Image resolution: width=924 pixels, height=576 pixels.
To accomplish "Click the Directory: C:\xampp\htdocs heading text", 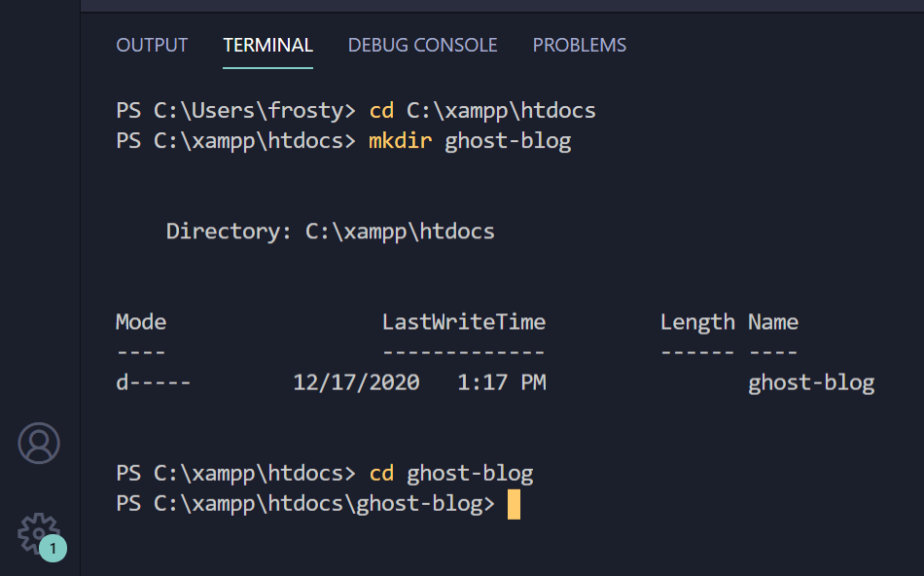I will pyautogui.click(x=331, y=231).
